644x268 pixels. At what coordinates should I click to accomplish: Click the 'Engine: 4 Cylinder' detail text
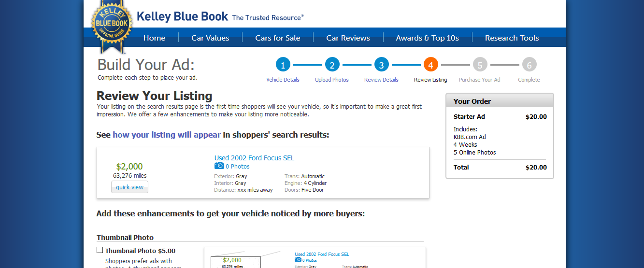305,183
